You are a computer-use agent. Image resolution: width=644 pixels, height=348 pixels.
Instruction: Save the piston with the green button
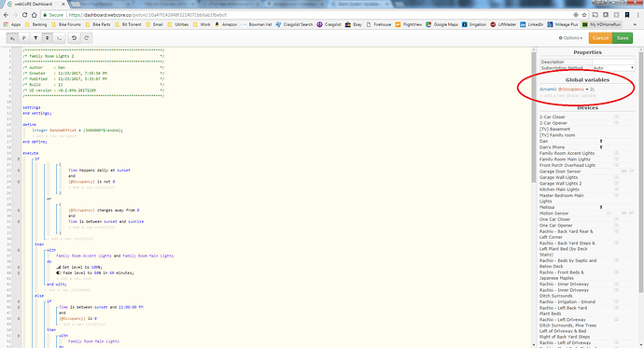(x=623, y=38)
